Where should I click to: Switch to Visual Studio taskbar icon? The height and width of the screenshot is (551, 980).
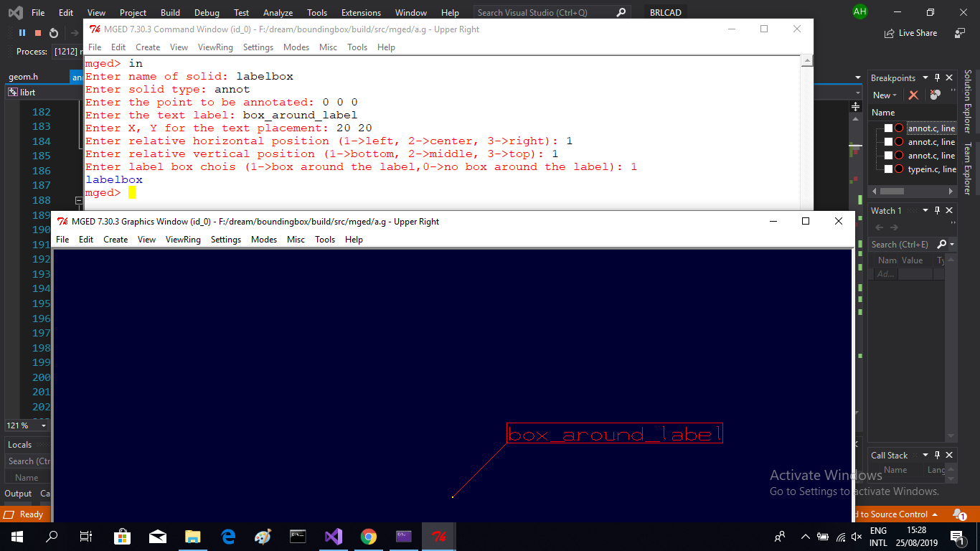tap(333, 537)
